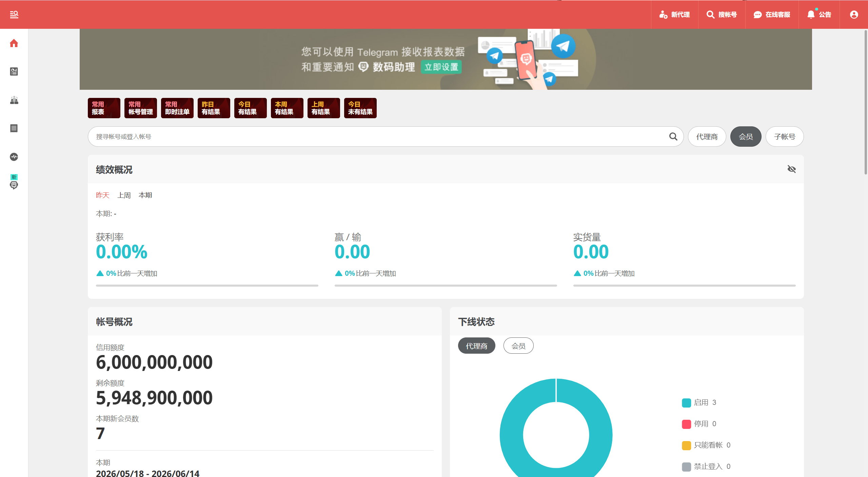Select the 代理商 search filter pill
The image size is (868, 477).
707,137
